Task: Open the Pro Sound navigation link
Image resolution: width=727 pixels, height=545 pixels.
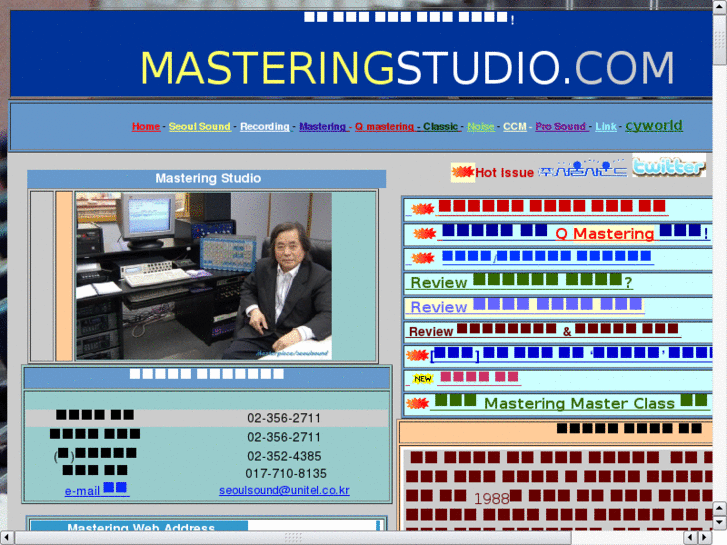Action: (x=561, y=126)
